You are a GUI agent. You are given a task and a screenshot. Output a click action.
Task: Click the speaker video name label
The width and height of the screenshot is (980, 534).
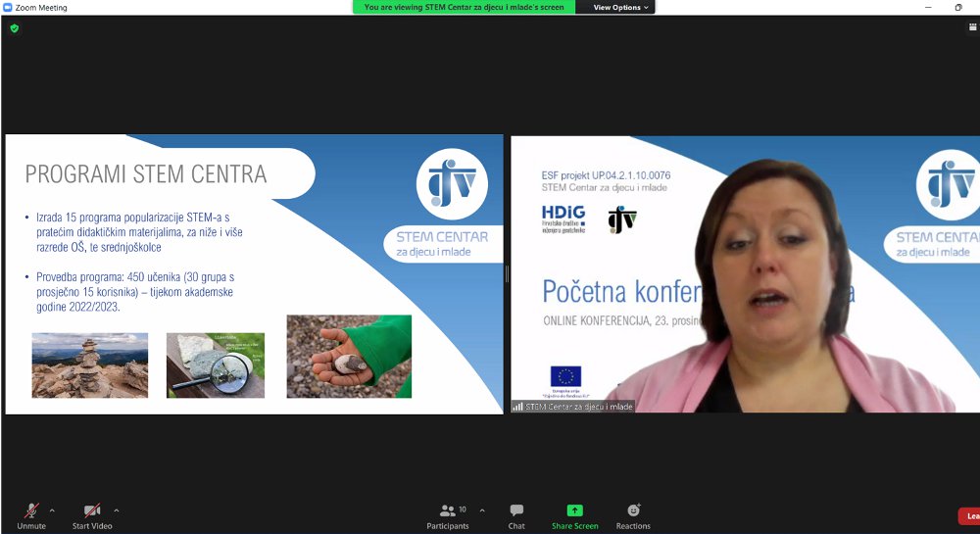pos(579,407)
